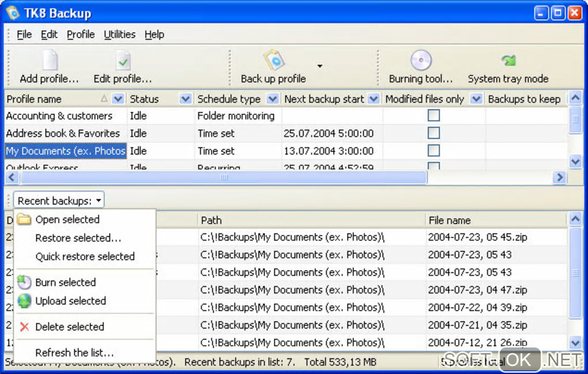Screen dimensions: 588x374
Task: Check Modified files only for Address book & Favorites
Action: coord(434,133)
